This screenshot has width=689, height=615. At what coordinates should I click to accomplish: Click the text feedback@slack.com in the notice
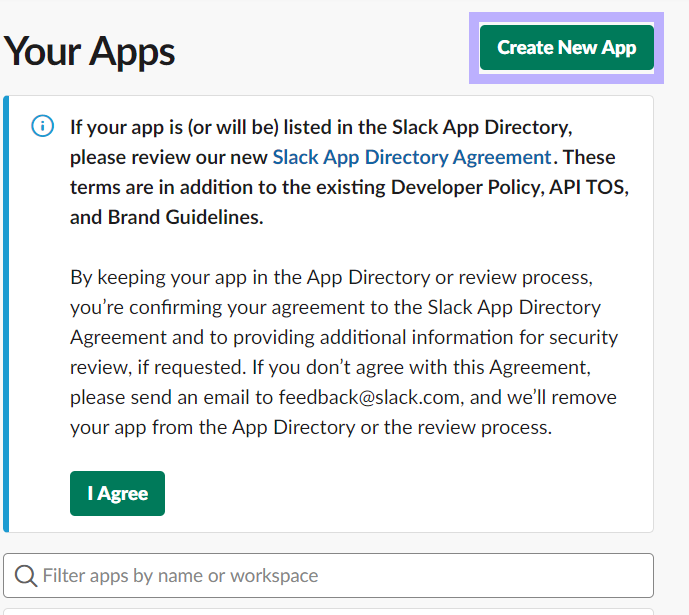[369, 398]
